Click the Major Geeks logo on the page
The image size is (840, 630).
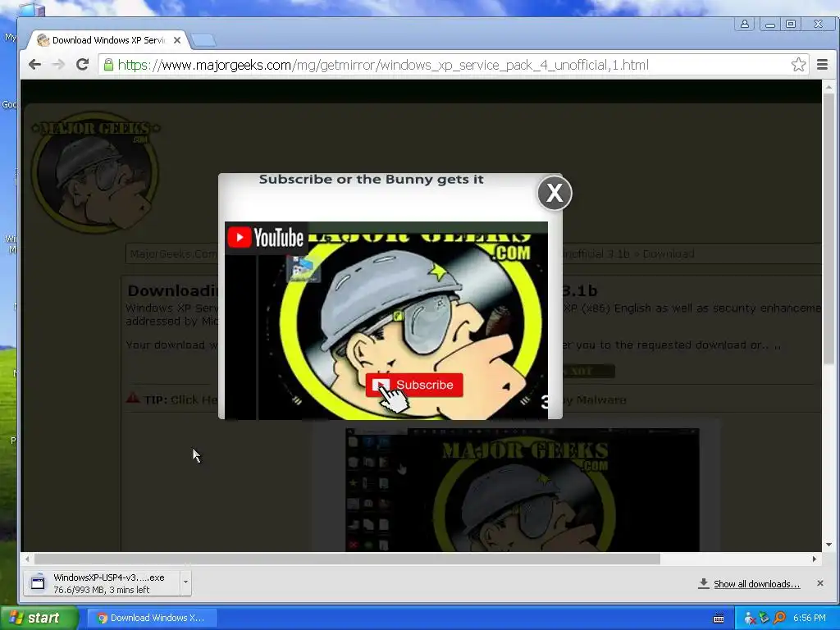coord(95,172)
